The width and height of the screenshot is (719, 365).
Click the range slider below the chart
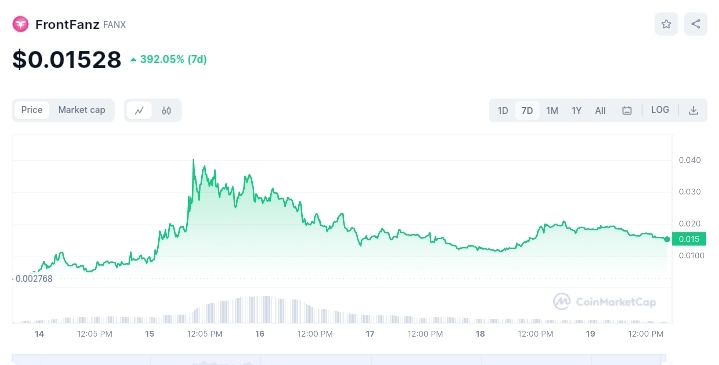click(x=339, y=359)
